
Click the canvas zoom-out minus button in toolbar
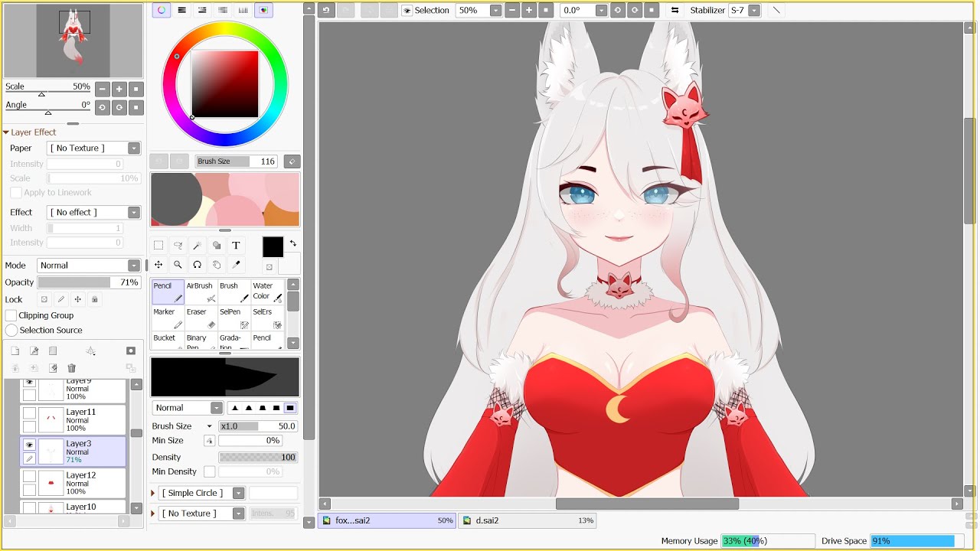coord(511,11)
